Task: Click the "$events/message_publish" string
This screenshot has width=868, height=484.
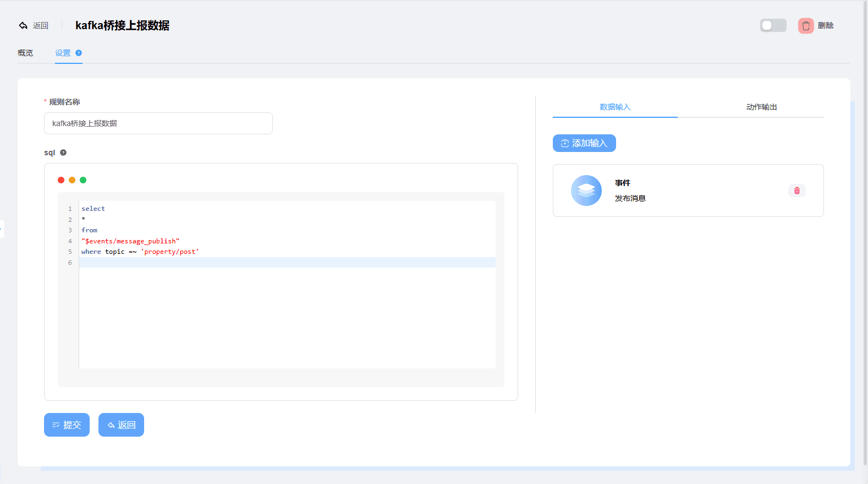Action: 130,241
